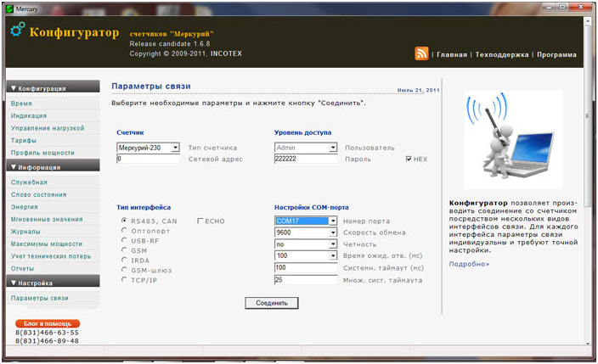
Task: Follow the Подробно» link
Action: pos(469,264)
